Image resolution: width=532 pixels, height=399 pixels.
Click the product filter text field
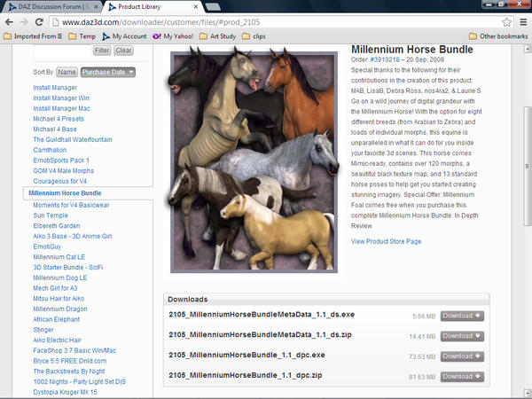point(62,51)
